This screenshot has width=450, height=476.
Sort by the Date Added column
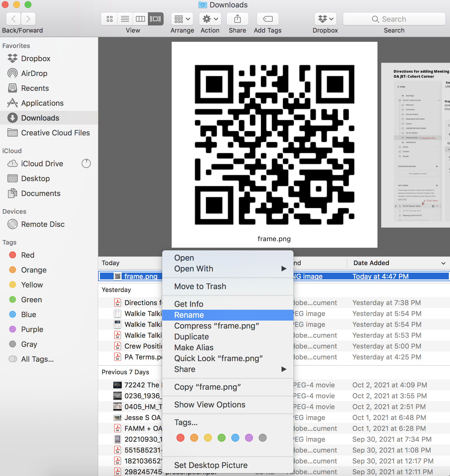(x=398, y=263)
